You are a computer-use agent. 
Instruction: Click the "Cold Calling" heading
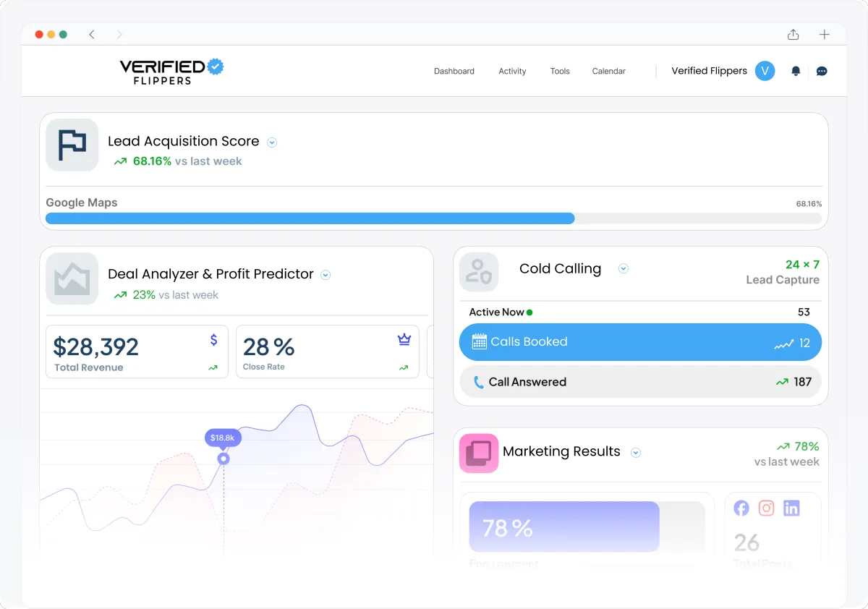560,268
